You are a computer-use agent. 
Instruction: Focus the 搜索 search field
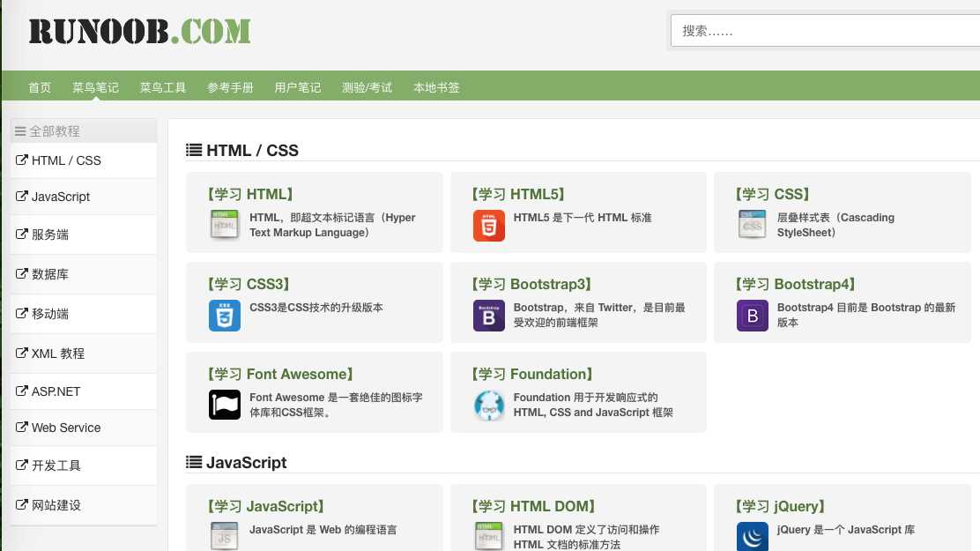point(825,31)
